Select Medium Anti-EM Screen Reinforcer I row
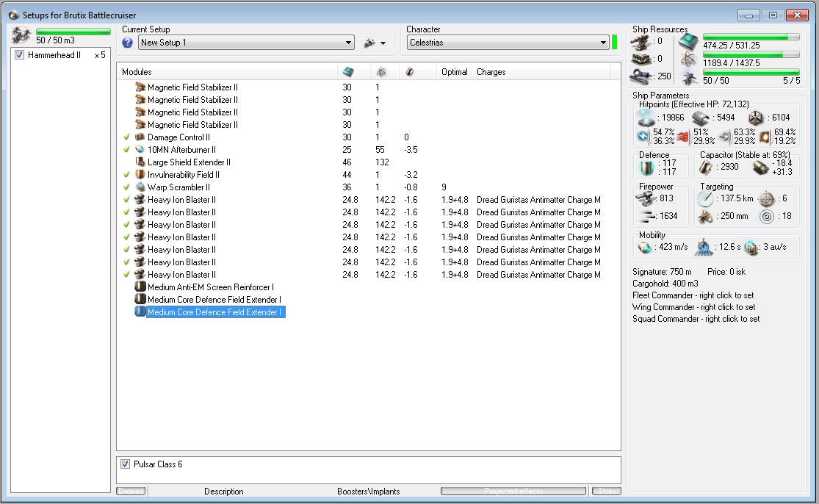The width and height of the screenshot is (819, 504). [x=368, y=287]
